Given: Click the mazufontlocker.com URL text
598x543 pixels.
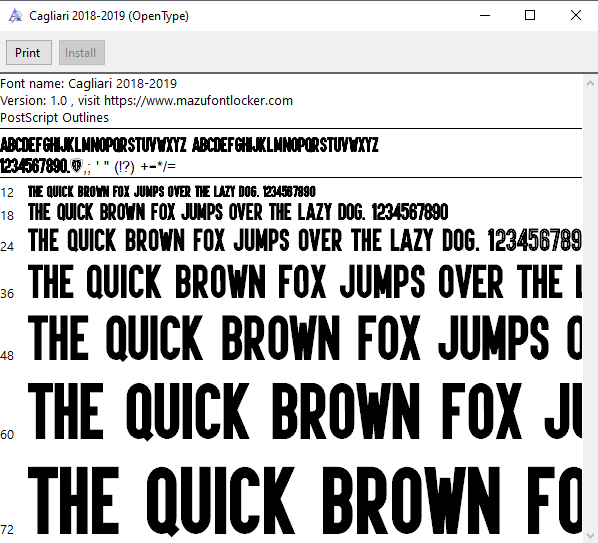Looking at the screenshot, I should click(198, 101).
